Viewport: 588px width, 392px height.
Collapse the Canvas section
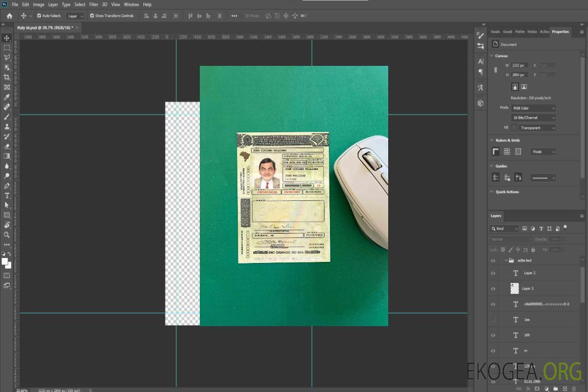pyautogui.click(x=492, y=56)
